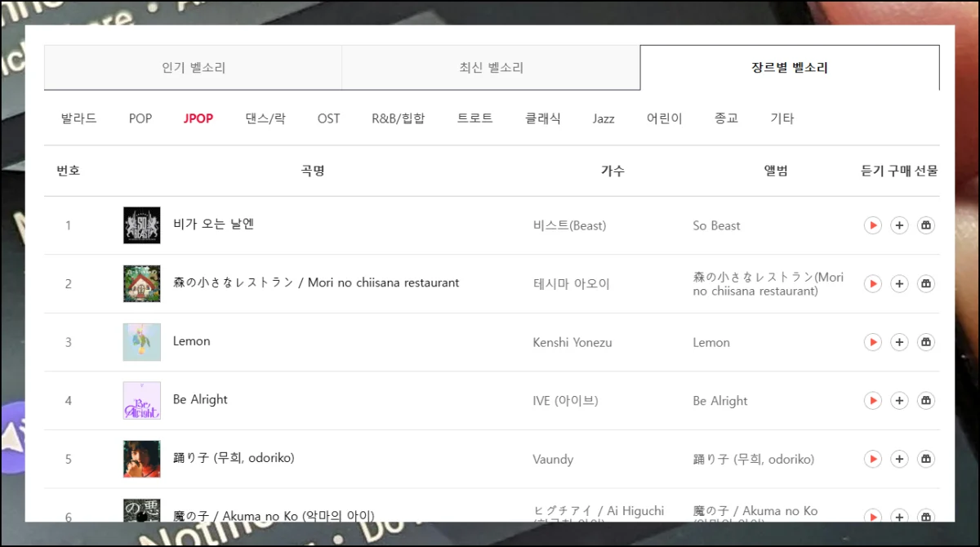The height and width of the screenshot is (547, 980).
Task: Gift the Be Alright ringtone
Action: (x=925, y=401)
